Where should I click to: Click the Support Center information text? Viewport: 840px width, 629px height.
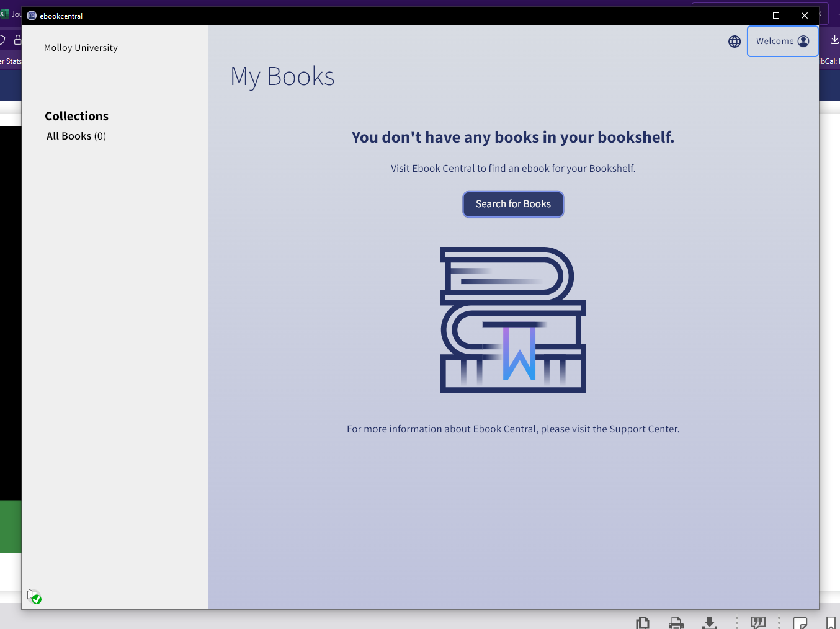point(513,429)
